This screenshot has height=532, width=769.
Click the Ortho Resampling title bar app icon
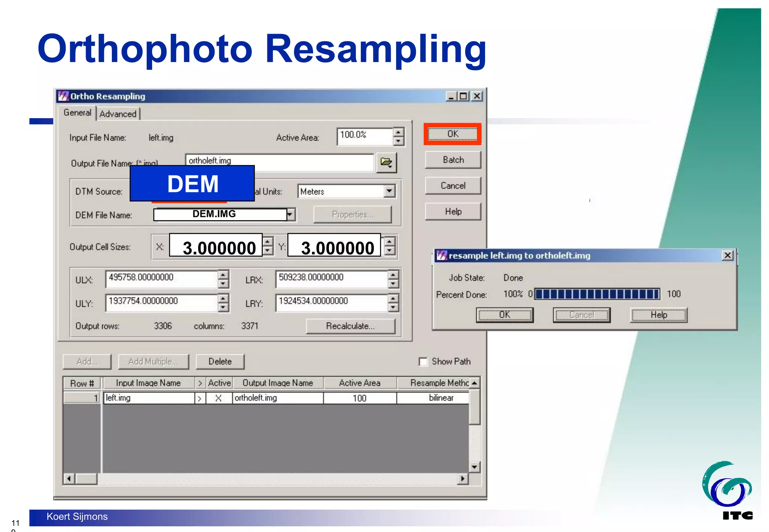click(63, 96)
